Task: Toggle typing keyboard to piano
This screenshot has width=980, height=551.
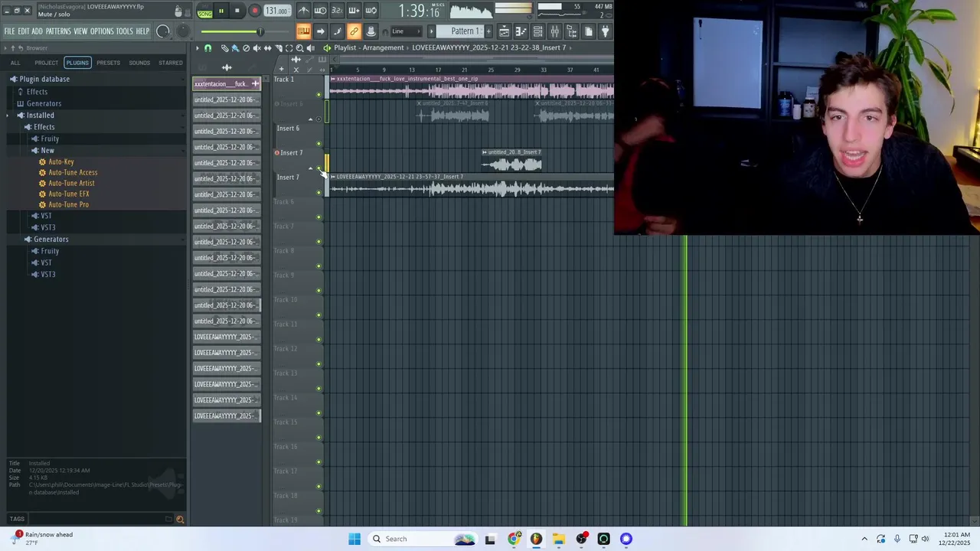Action: point(303,31)
